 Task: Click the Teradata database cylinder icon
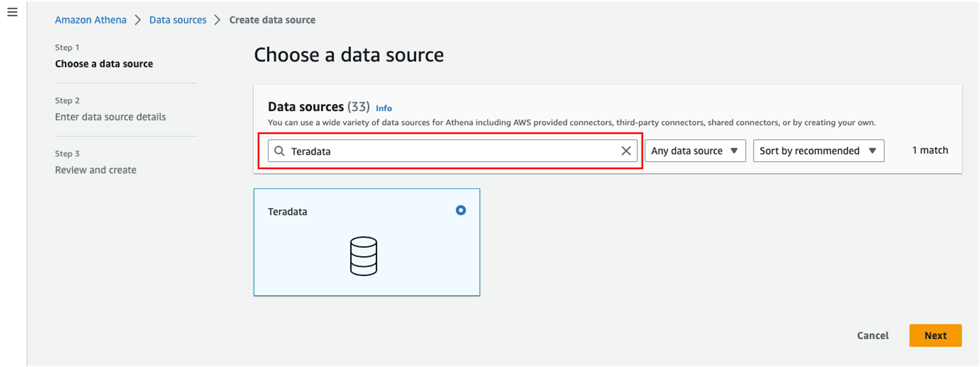tap(364, 256)
